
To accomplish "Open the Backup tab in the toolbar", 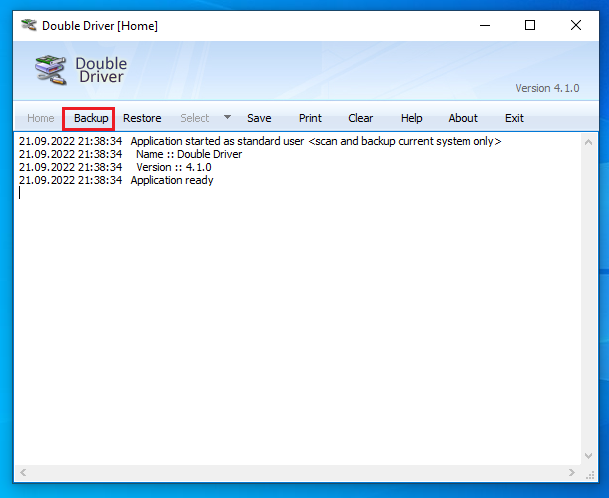I will point(91,118).
